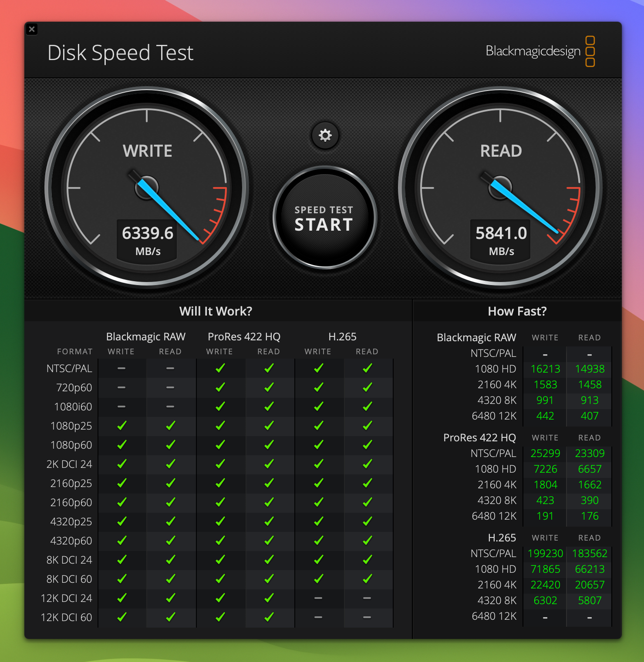Screen dimensions: 644x662
Task: Click the 12K DCI 60 format row label
Action: (x=66, y=617)
